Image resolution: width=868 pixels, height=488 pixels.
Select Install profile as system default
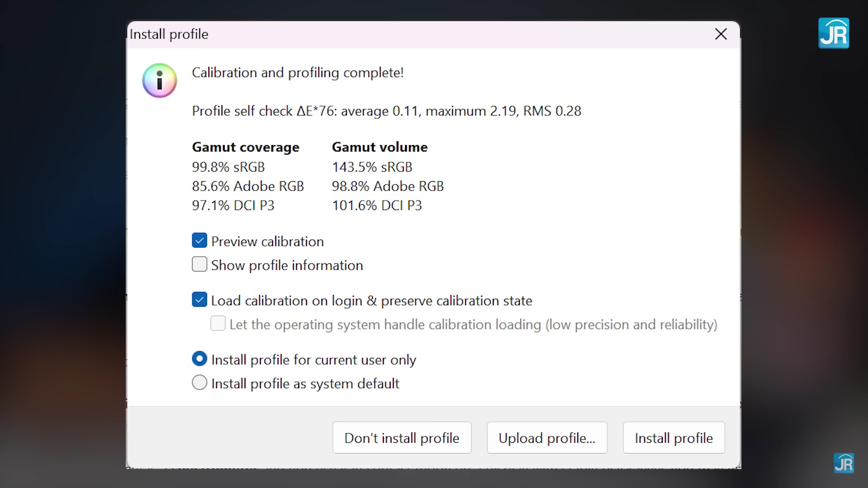pyautogui.click(x=199, y=383)
